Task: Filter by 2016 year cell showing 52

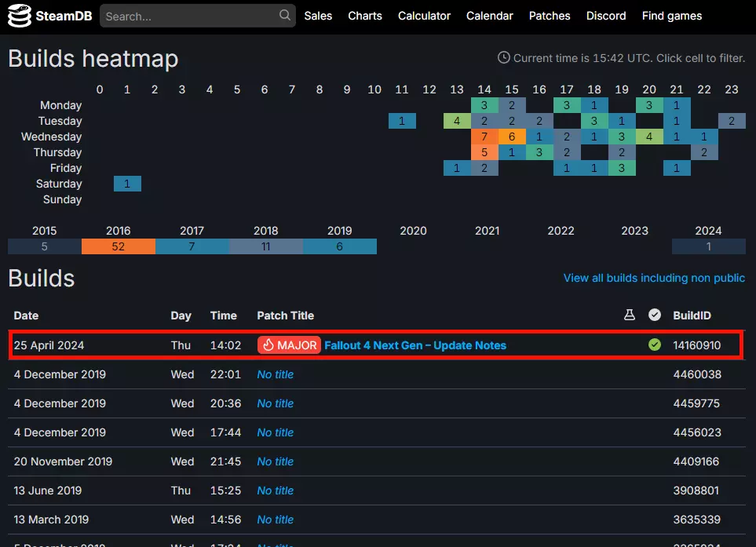Action: [x=118, y=246]
